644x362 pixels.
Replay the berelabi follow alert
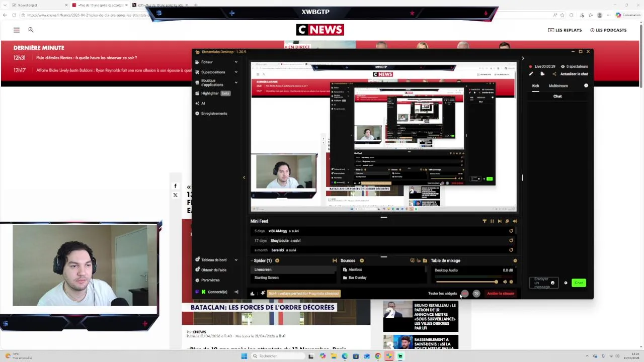pos(511,250)
